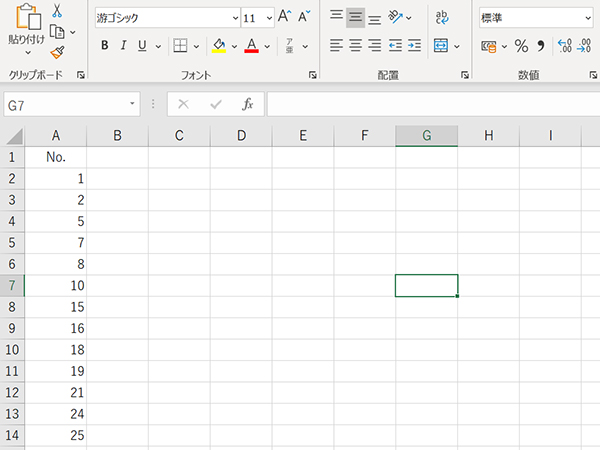600x450 pixels.
Task: Increase decimal places
Action: point(565,46)
